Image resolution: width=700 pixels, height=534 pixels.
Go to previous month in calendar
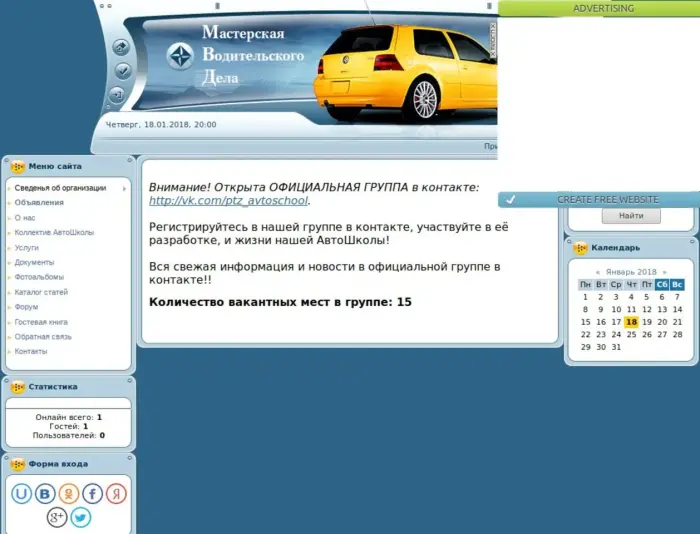coord(598,272)
